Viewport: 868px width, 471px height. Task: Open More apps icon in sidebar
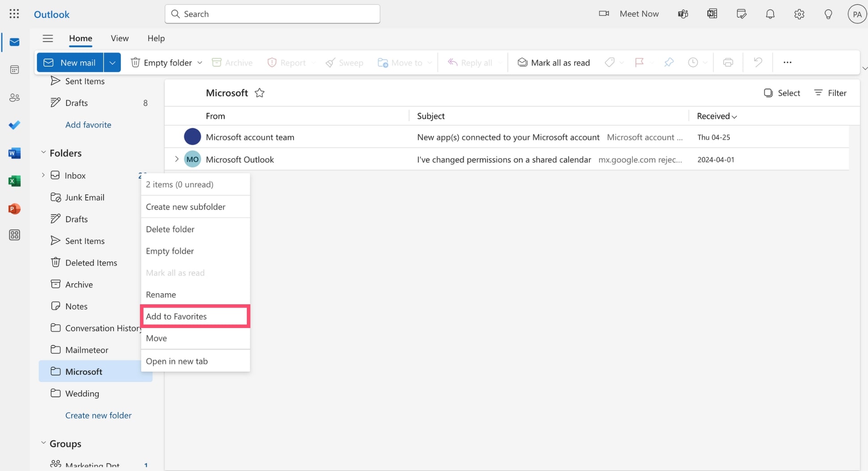coord(14,235)
